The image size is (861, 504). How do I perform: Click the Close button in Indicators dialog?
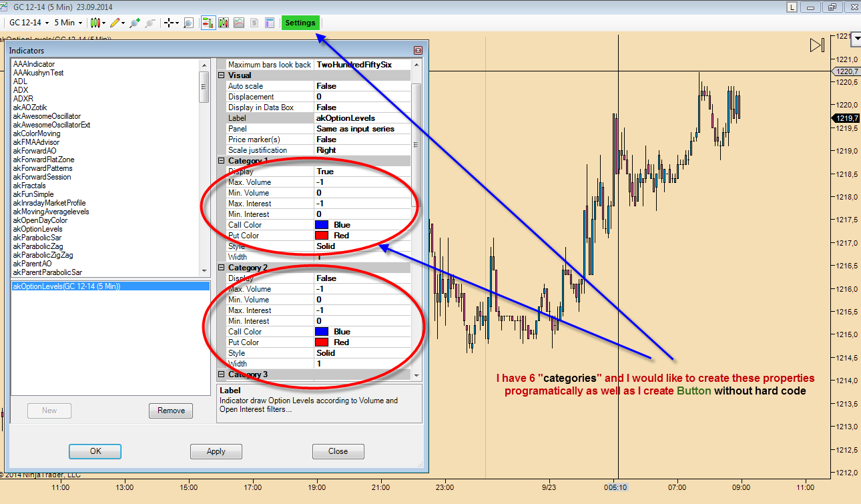coord(338,451)
